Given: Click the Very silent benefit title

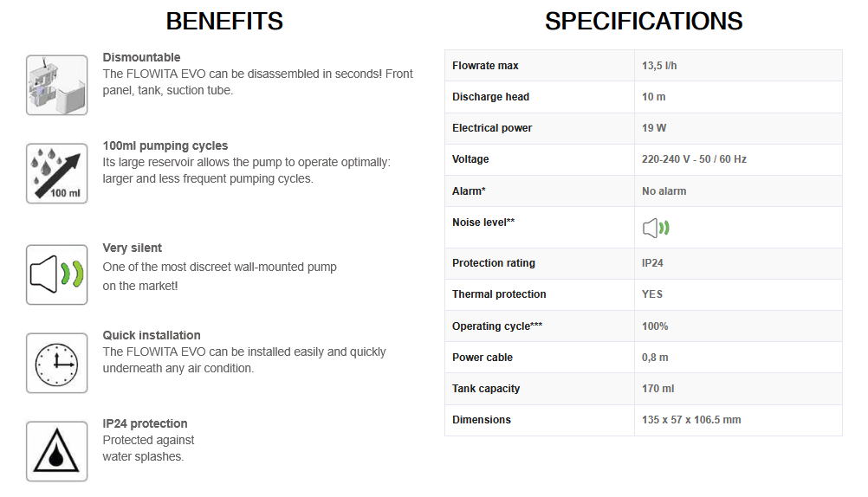Looking at the screenshot, I should point(132,248).
